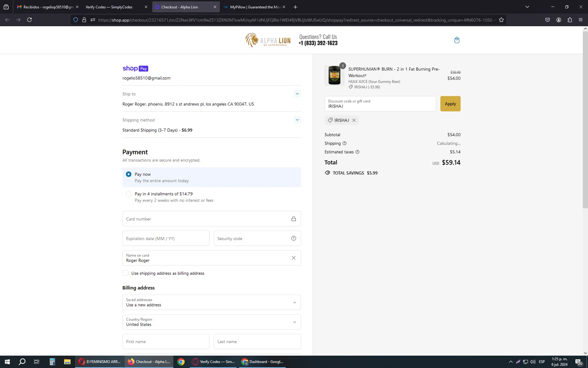Open Calculator from taskbar
This screenshot has width=588, height=368.
52,362
